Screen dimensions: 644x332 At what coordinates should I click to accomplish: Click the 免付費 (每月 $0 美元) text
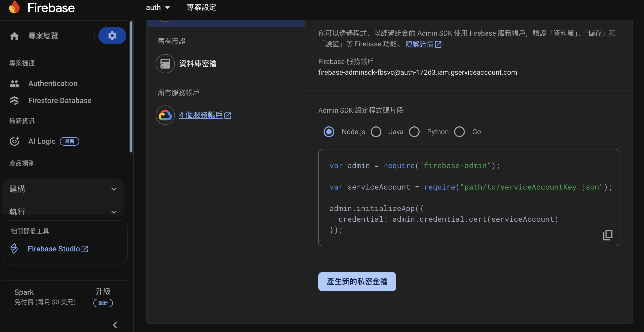[45, 302]
